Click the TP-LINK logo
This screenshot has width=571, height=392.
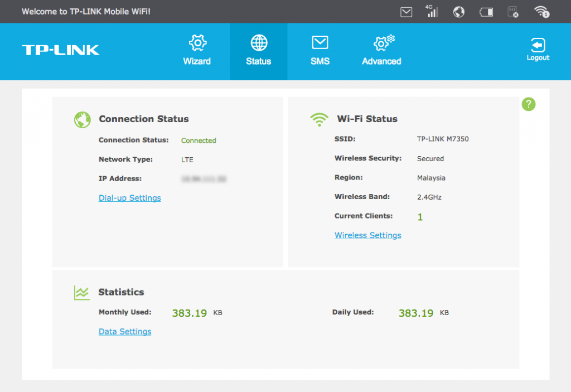[x=60, y=50]
